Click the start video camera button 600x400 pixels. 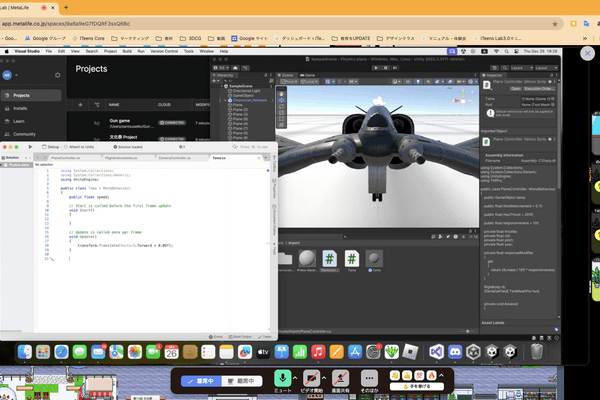pos(311,378)
